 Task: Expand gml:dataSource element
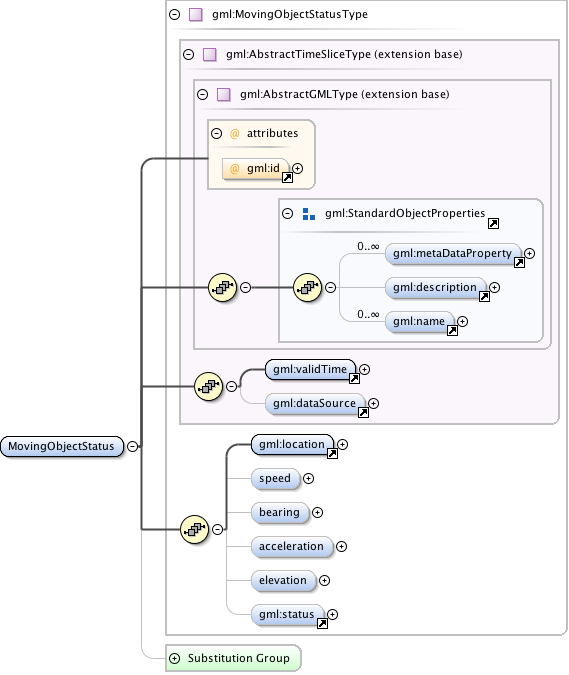374,403
